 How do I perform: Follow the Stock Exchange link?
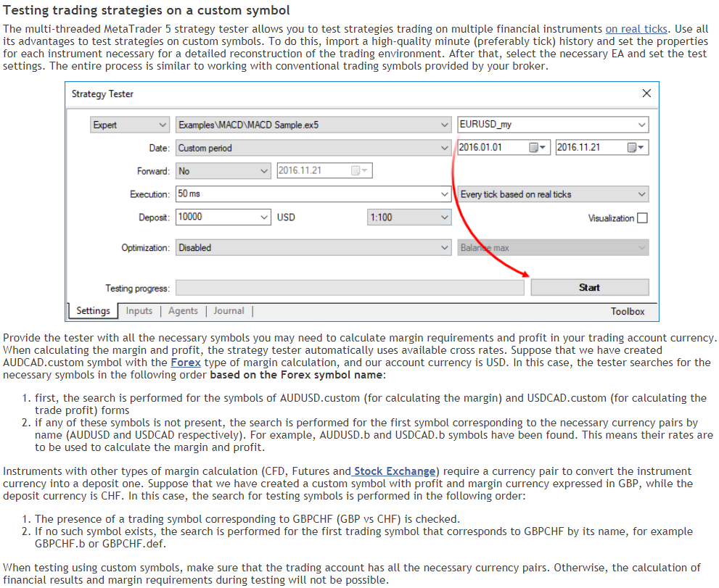(395, 471)
